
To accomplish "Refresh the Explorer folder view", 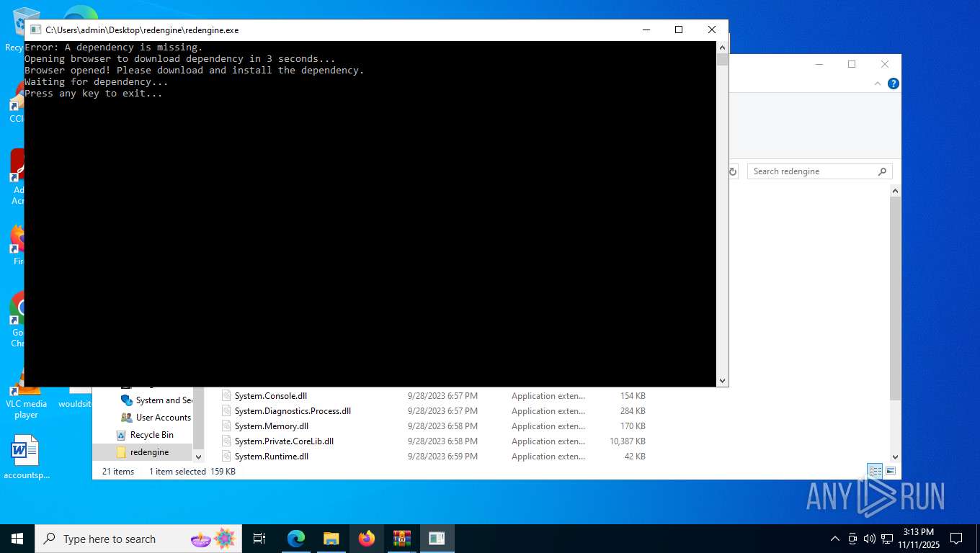I will (x=733, y=171).
